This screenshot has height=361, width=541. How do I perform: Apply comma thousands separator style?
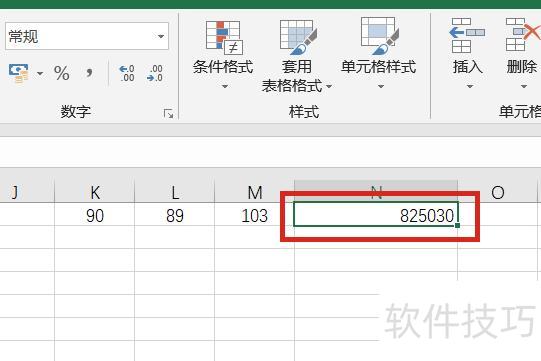[x=89, y=72]
